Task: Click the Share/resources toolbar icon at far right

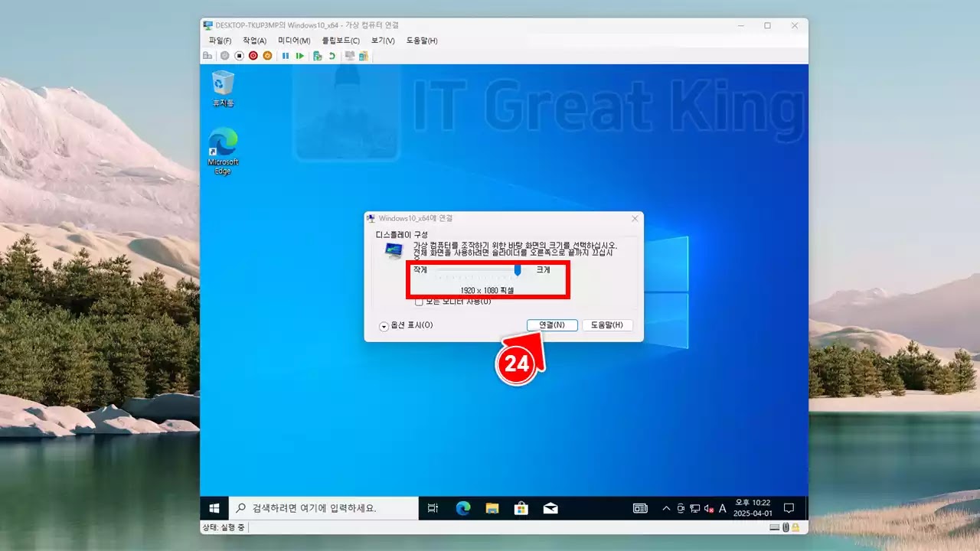Action: click(364, 56)
